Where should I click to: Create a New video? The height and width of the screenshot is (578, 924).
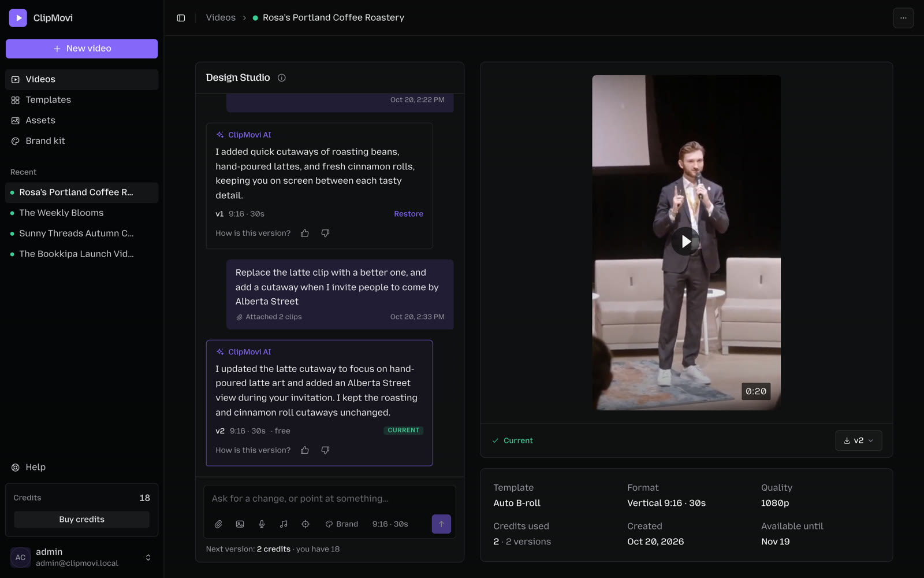[x=81, y=49]
